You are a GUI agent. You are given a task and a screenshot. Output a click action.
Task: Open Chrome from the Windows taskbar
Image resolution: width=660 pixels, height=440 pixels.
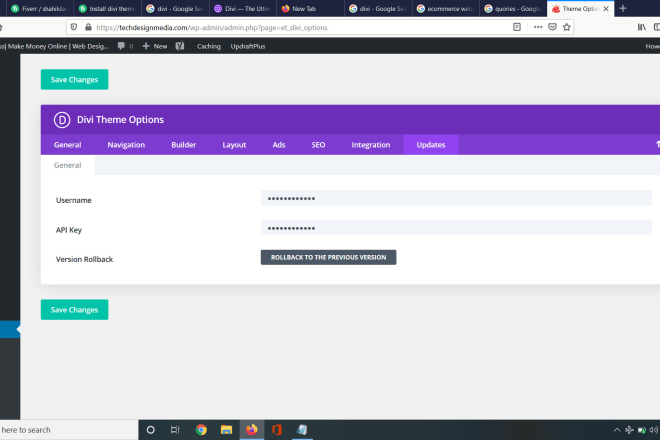click(201, 430)
